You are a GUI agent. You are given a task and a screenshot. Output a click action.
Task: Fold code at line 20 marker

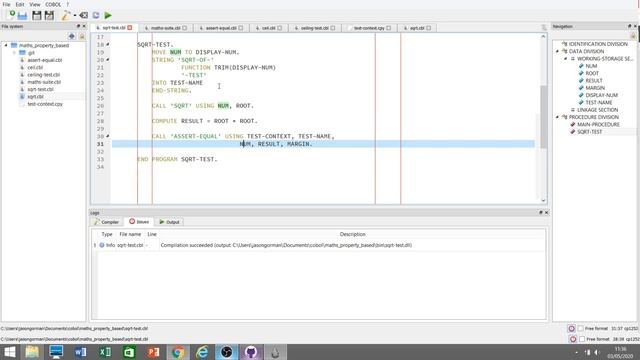coord(108,60)
